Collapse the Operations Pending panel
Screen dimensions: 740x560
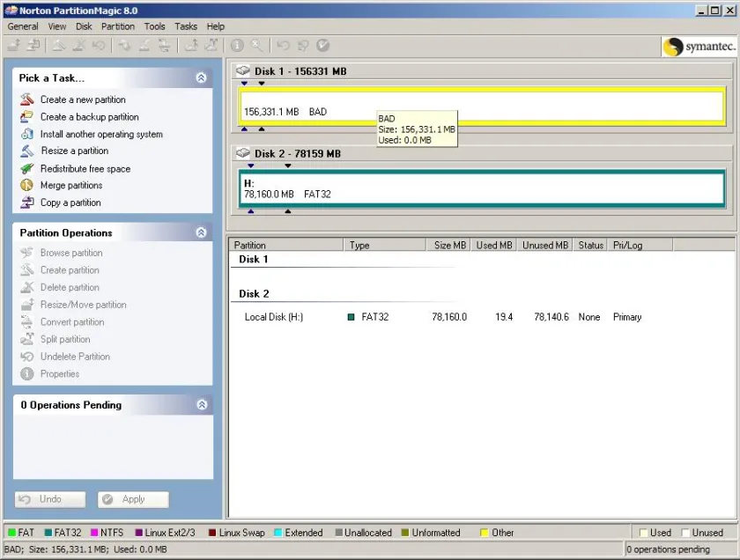tap(202, 405)
